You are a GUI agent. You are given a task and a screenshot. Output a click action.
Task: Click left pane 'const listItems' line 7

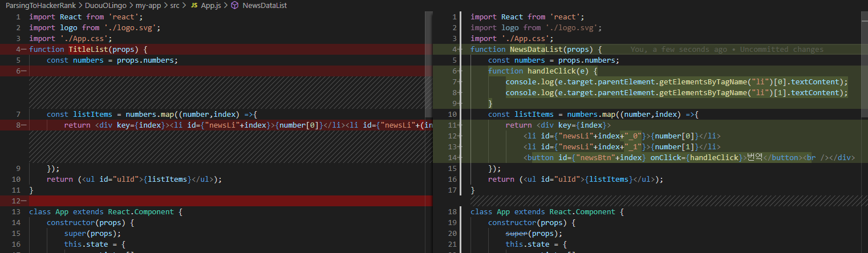[x=152, y=115]
